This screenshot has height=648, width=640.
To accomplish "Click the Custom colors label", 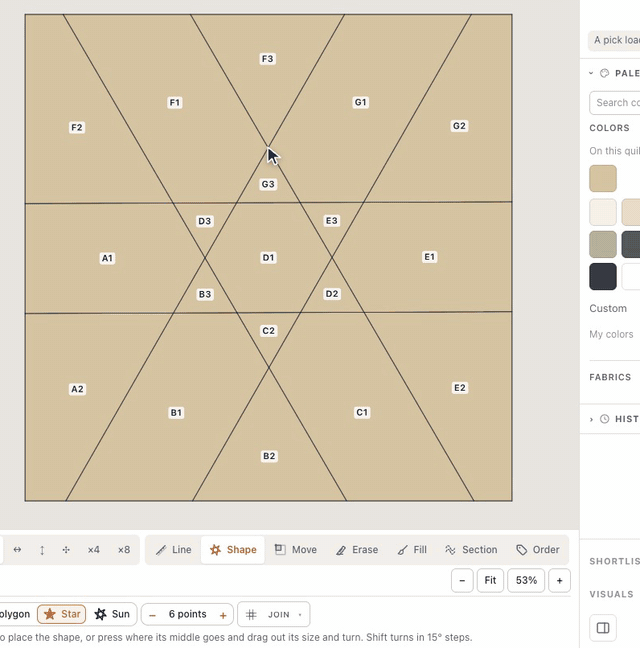I will tap(608, 308).
